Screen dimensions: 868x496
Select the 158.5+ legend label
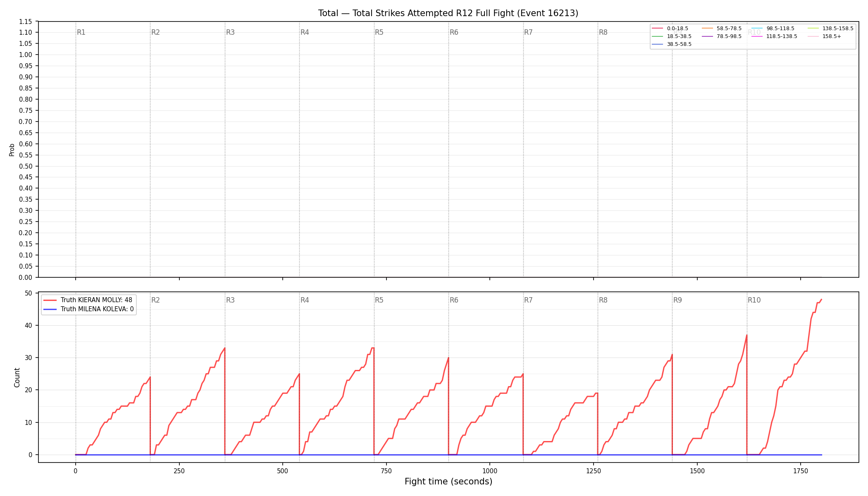(x=832, y=36)
